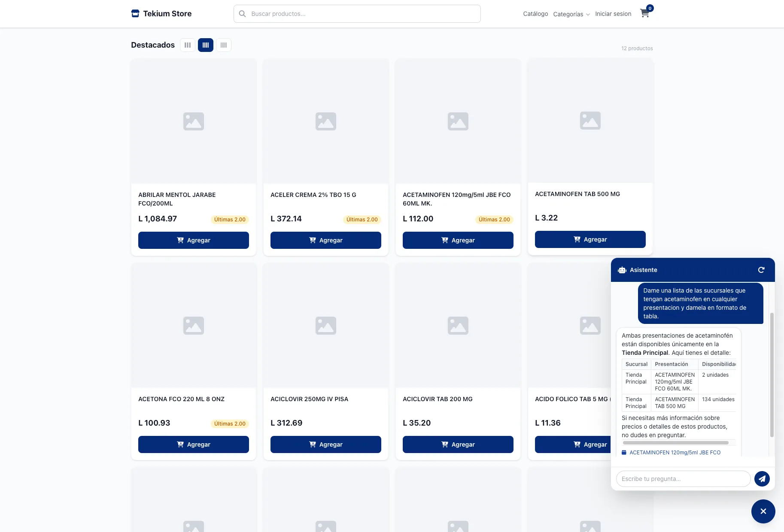Click Agregar for ACETAMINOFEN 120mg/5ml JBE
Viewport: 784px width, 532px height.
click(458, 240)
